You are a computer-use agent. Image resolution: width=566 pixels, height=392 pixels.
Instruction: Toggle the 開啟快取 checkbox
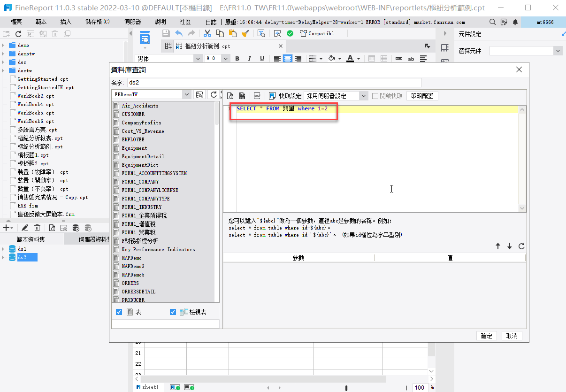point(375,96)
